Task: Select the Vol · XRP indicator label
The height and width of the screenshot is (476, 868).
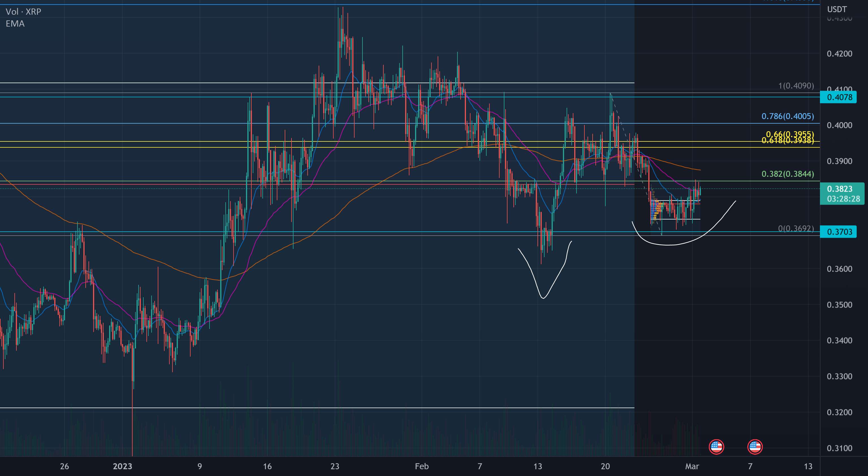Action: pos(23,12)
